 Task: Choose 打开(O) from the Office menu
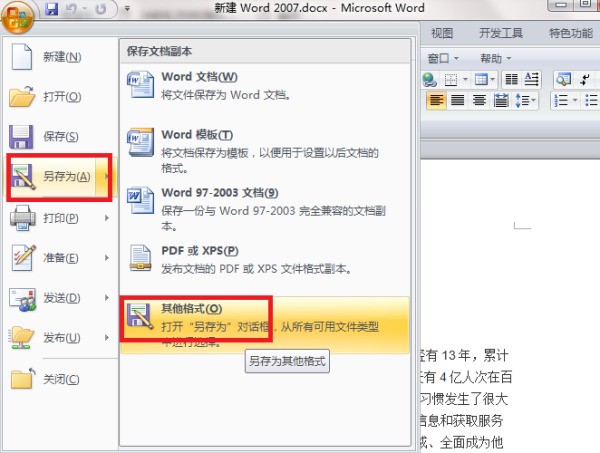tap(60, 96)
